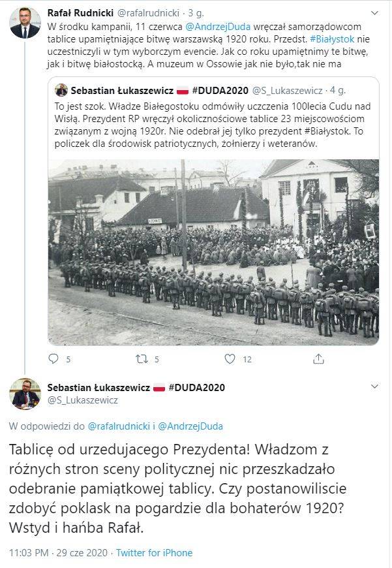Screen dimensions: 392x568
Task: Open the Twitter for iPhone link
Action: point(154,553)
